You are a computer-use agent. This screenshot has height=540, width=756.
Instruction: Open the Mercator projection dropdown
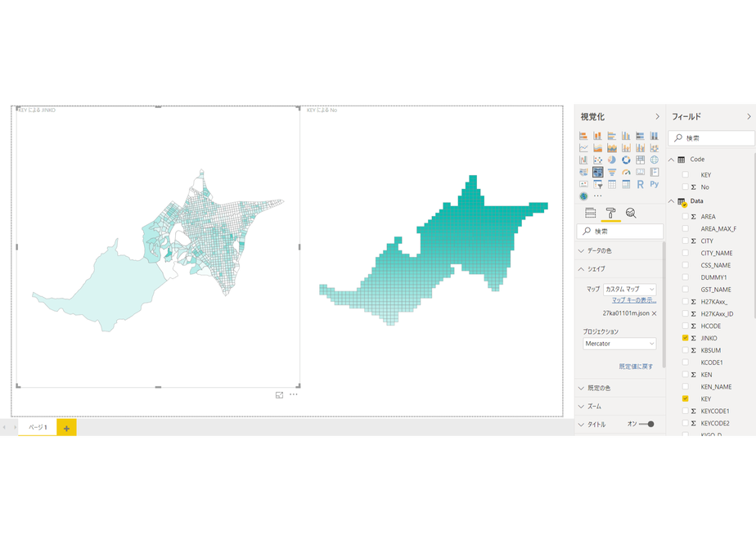point(619,344)
